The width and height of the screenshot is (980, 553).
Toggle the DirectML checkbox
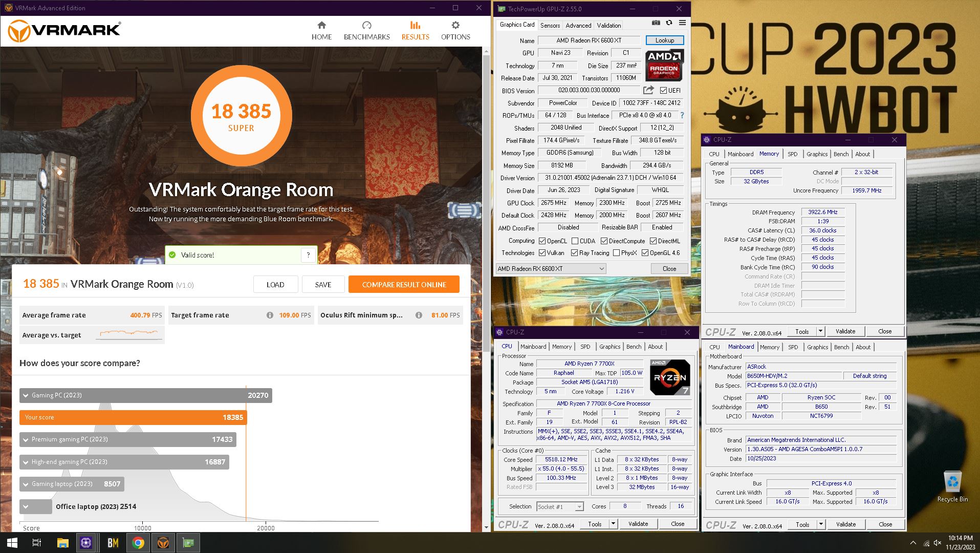(653, 241)
